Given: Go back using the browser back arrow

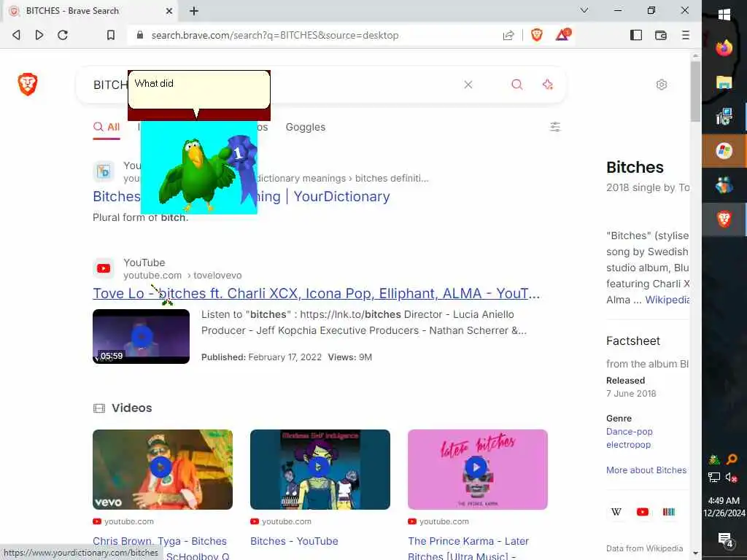Looking at the screenshot, I should pos(16,35).
